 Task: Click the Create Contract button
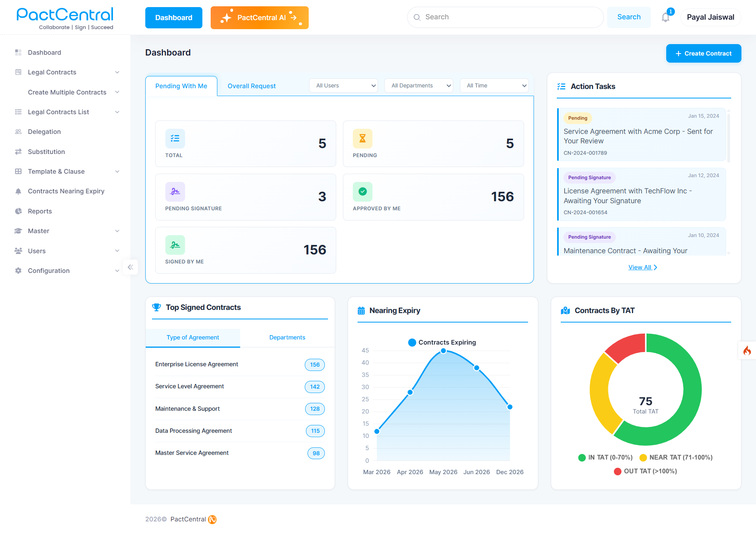point(703,53)
